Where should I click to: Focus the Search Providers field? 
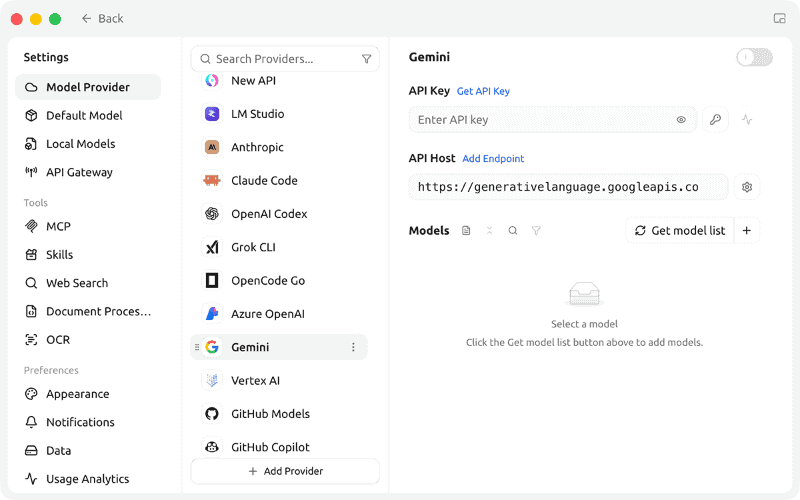pyautogui.click(x=285, y=59)
